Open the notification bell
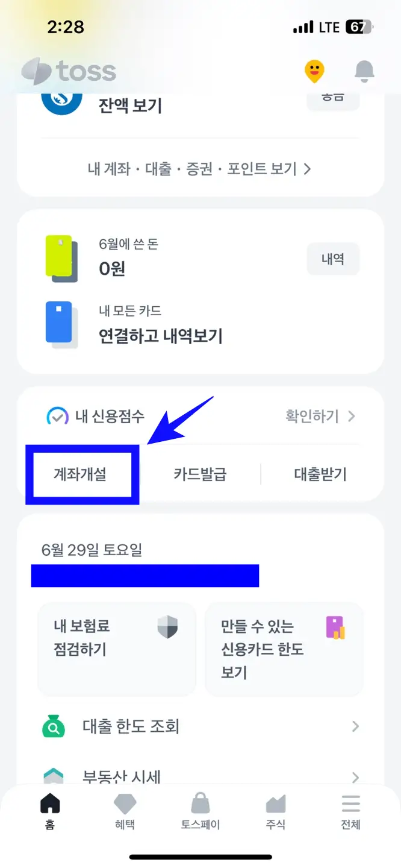The width and height of the screenshot is (401, 868). [x=365, y=71]
